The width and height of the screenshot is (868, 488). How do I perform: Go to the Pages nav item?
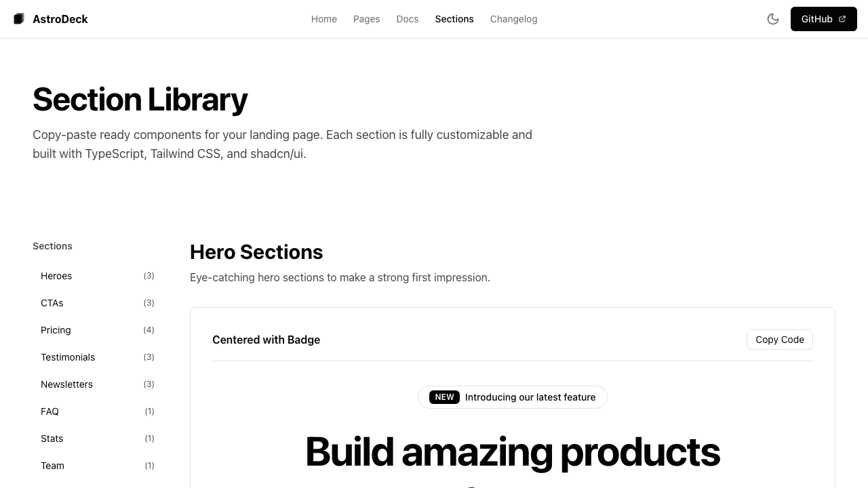click(x=366, y=19)
